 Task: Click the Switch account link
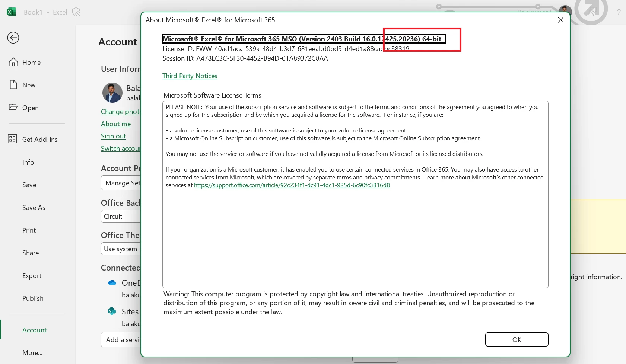121,149
